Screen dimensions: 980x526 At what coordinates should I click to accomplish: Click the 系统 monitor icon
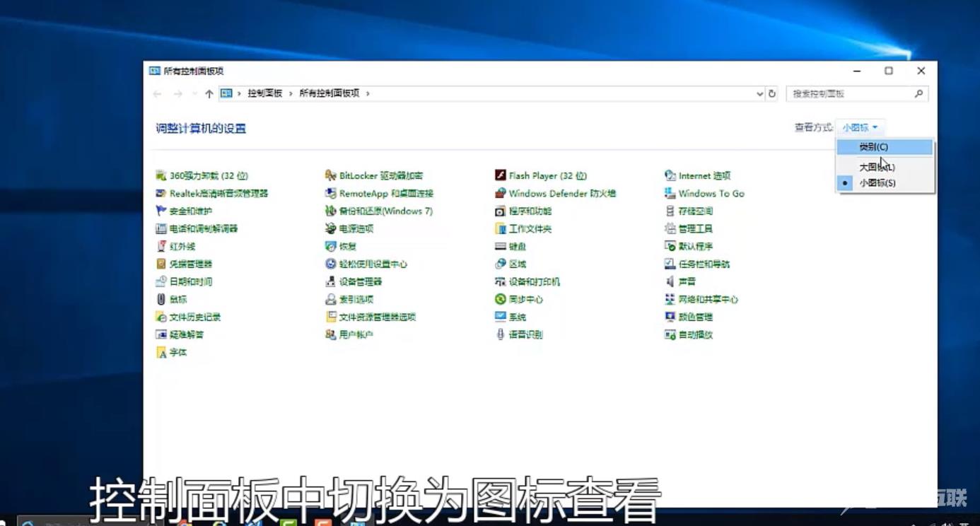point(500,317)
